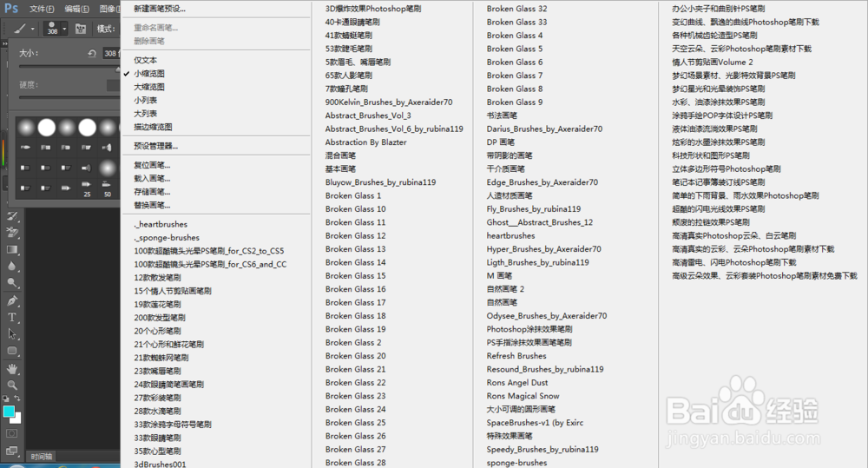Click the Photoshop Ps logo
The width and height of the screenshot is (868, 468).
pyautogui.click(x=11, y=9)
